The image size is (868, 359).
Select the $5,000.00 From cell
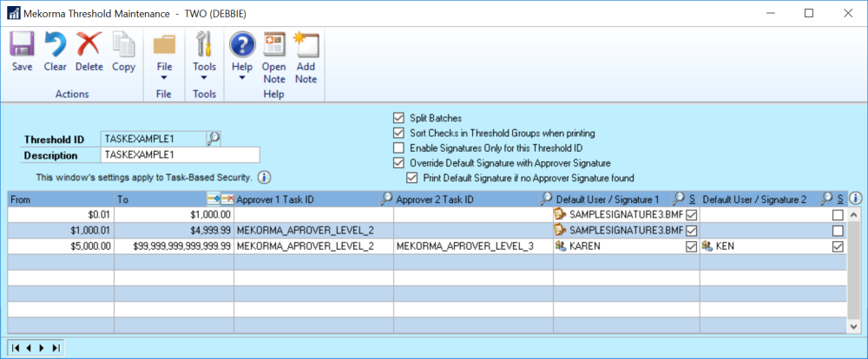[x=61, y=246]
